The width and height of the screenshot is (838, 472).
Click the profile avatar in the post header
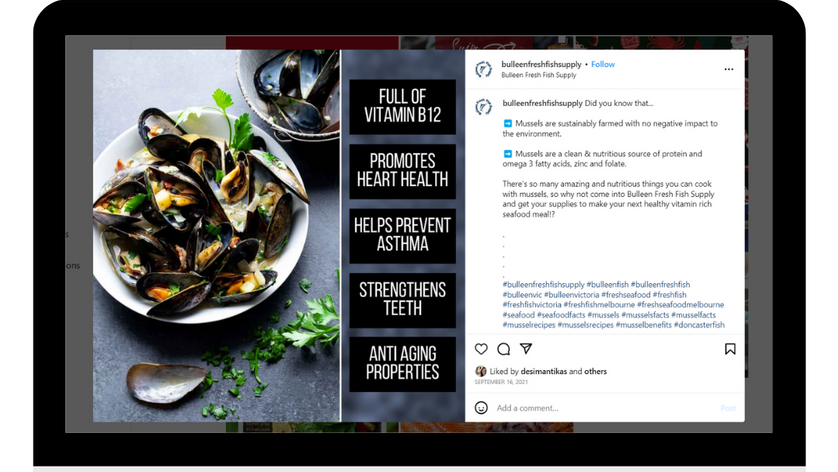tap(483, 69)
